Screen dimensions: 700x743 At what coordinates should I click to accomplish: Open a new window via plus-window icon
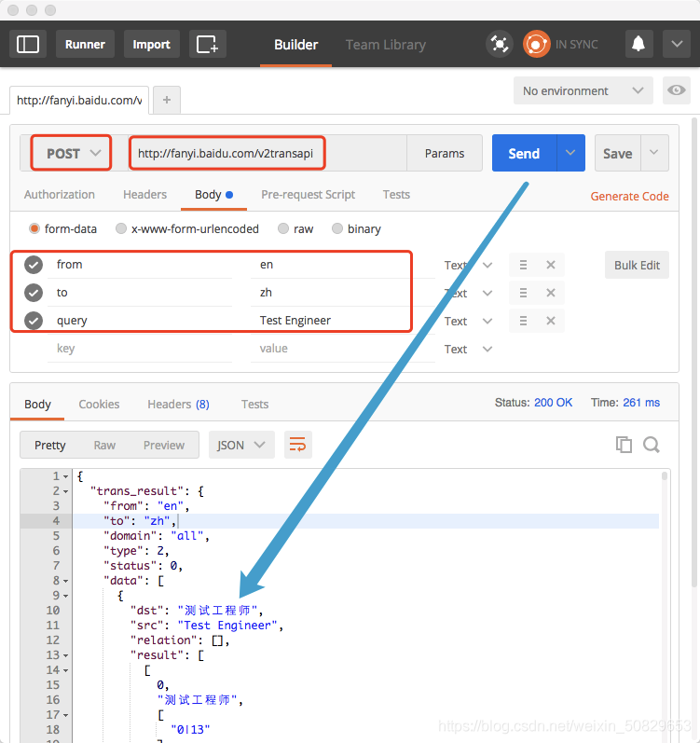[208, 45]
